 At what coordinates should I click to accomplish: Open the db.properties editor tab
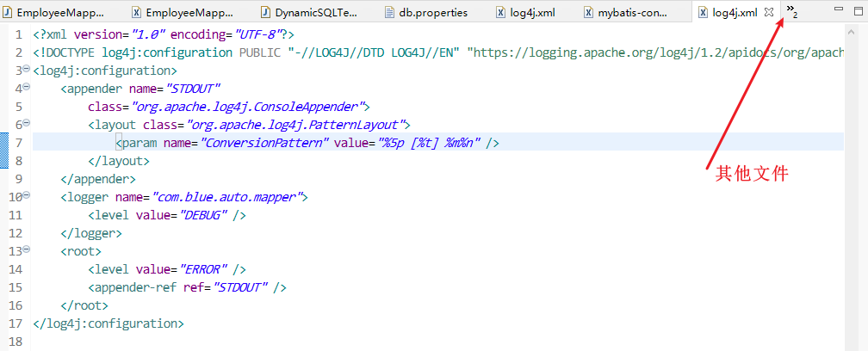point(426,11)
